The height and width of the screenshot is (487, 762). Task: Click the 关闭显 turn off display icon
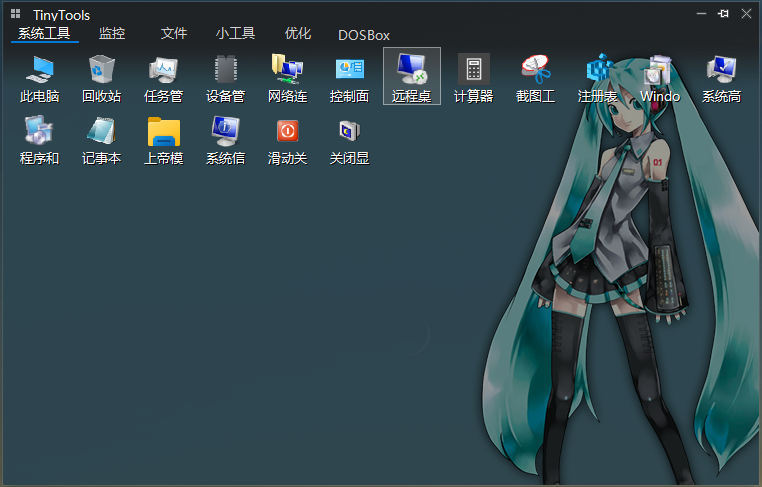tap(349, 138)
